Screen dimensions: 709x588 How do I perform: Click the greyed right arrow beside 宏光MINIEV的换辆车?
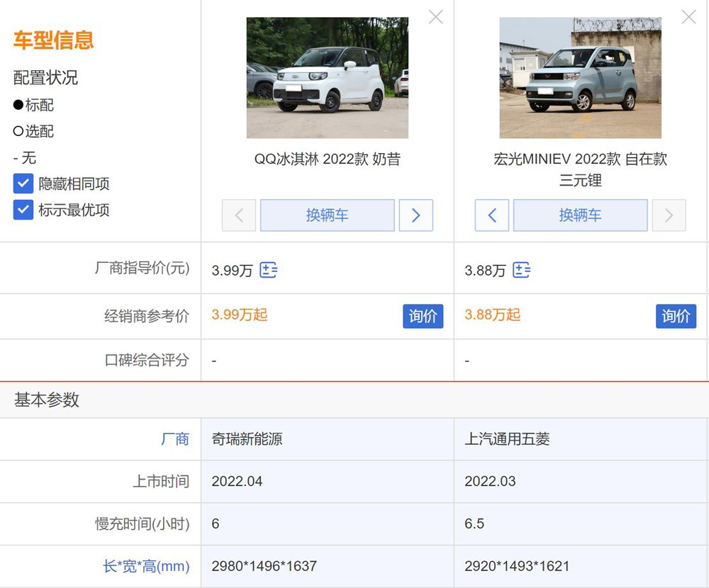(669, 215)
